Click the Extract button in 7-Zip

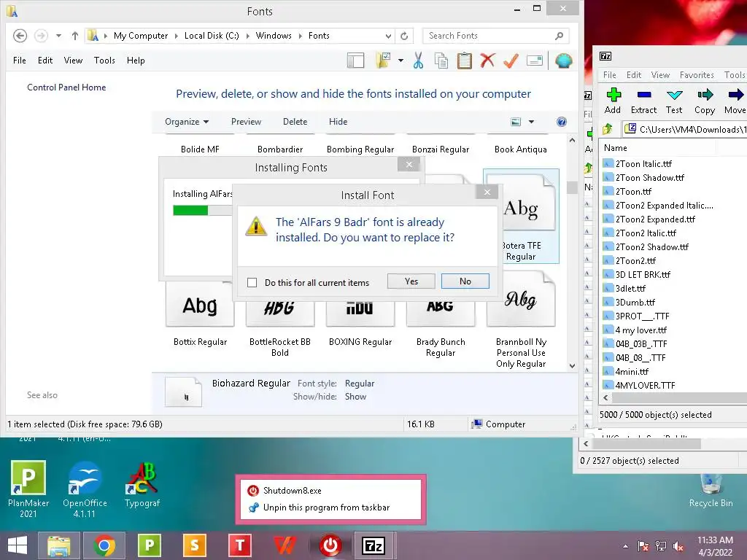[643, 101]
